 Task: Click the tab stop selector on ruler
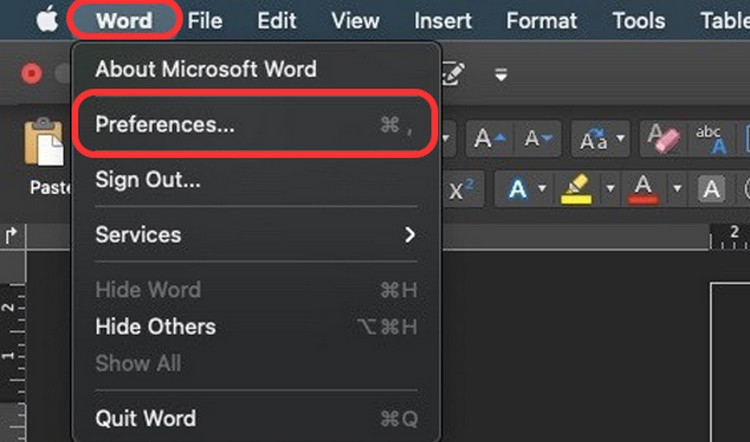[11, 235]
